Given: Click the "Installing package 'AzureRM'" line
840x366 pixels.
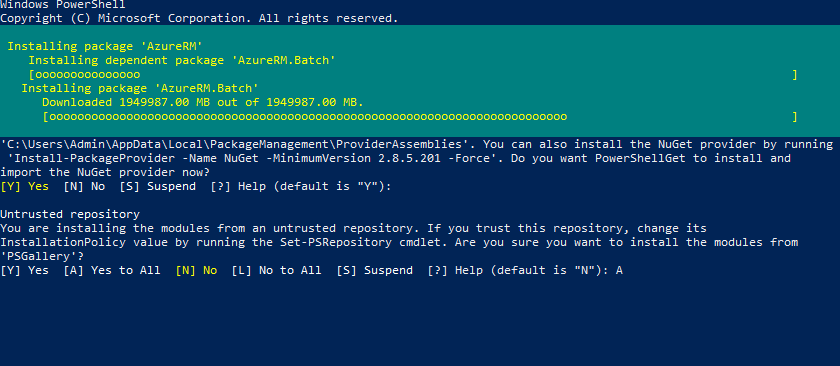Looking at the screenshot, I should tap(104, 47).
